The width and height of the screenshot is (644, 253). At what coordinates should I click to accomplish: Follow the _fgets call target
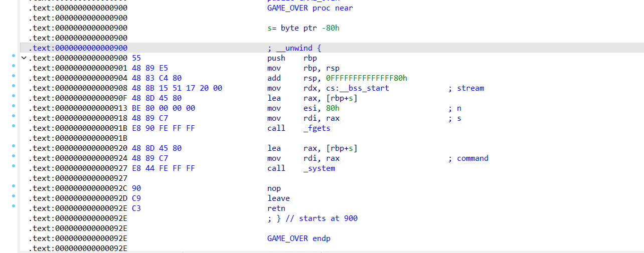316,128
